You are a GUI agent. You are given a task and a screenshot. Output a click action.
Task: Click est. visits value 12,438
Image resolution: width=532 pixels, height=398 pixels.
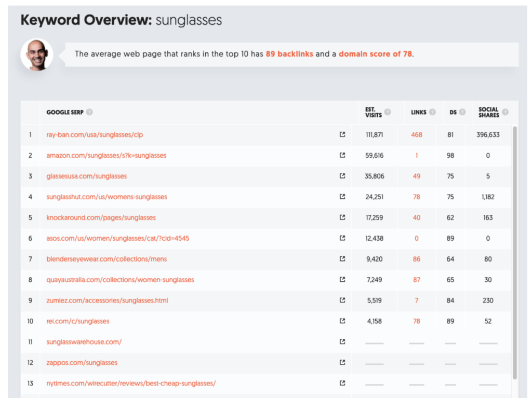click(374, 238)
